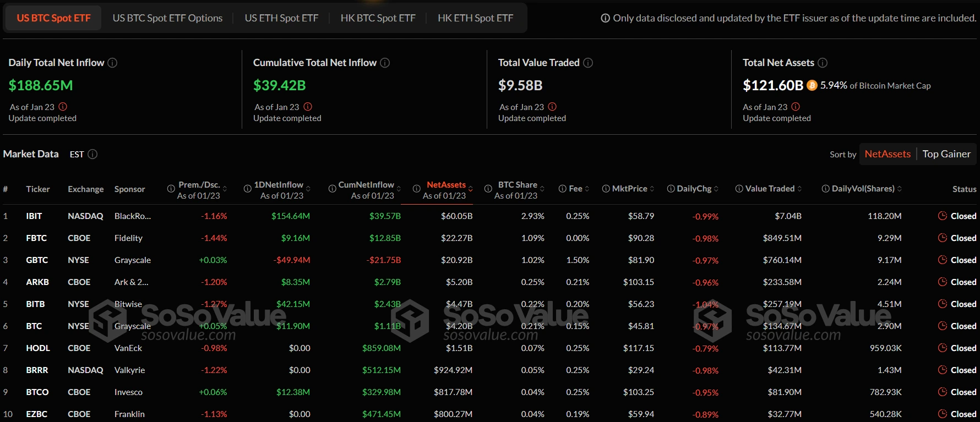Click the BRRR ticker
Screen dimensions: 980x422
coord(37,370)
